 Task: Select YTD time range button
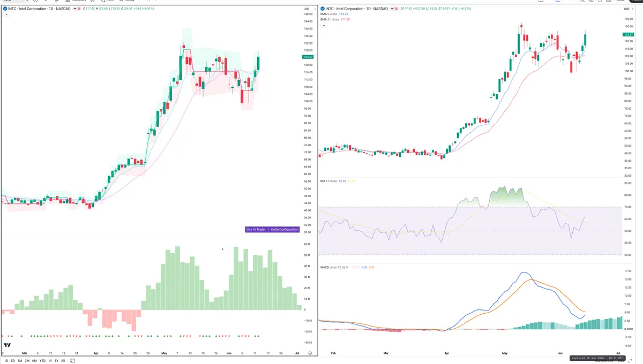coord(42,361)
